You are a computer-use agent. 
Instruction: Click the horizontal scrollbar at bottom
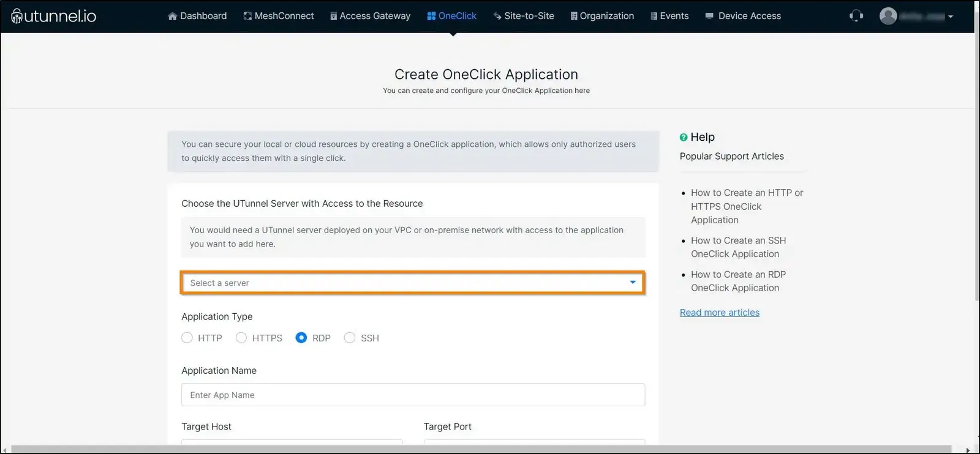481,450
